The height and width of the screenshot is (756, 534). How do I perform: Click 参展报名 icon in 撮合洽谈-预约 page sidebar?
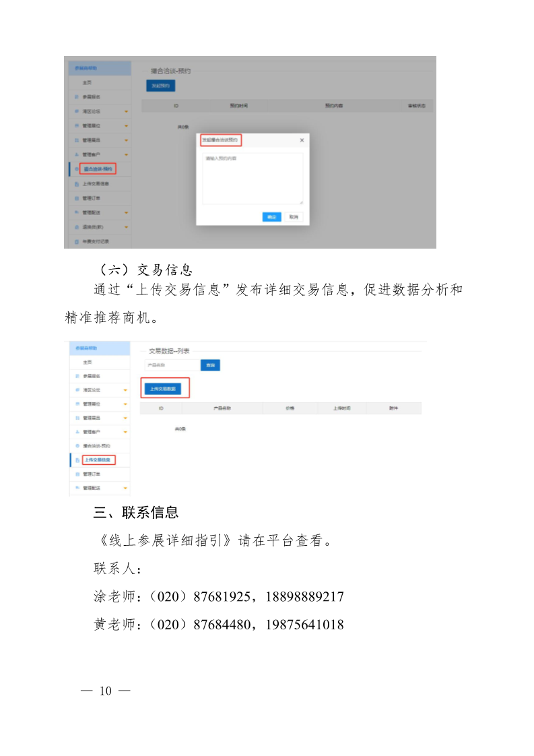tap(76, 97)
